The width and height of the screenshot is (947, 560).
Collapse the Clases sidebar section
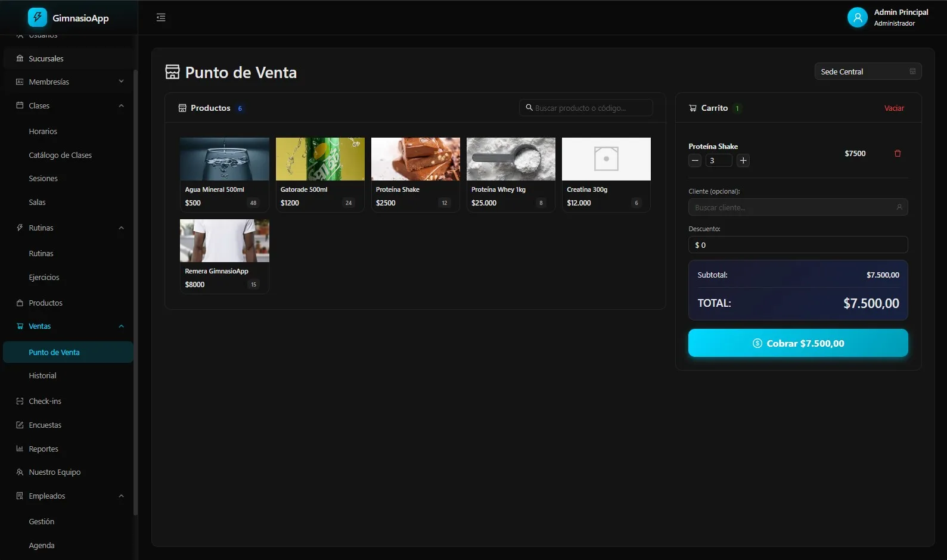tap(121, 105)
